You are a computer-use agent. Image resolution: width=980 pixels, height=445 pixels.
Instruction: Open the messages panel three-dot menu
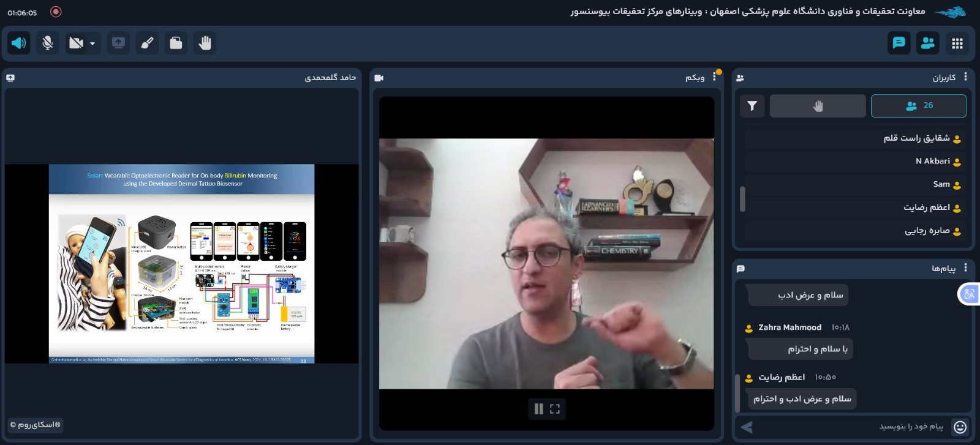[x=966, y=267]
